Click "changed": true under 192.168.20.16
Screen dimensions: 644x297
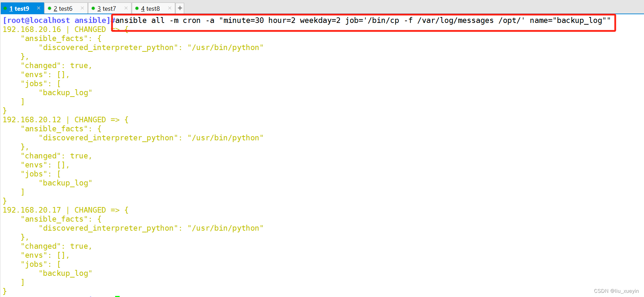click(x=57, y=66)
